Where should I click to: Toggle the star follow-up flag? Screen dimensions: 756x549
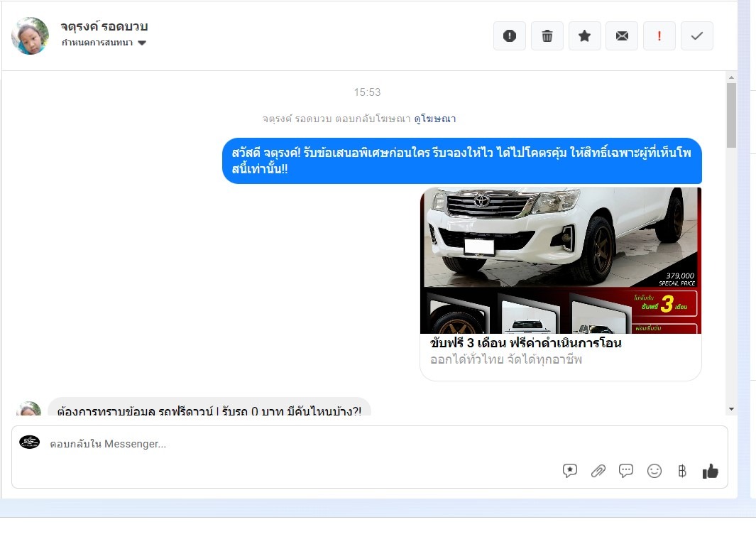coord(585,36)
